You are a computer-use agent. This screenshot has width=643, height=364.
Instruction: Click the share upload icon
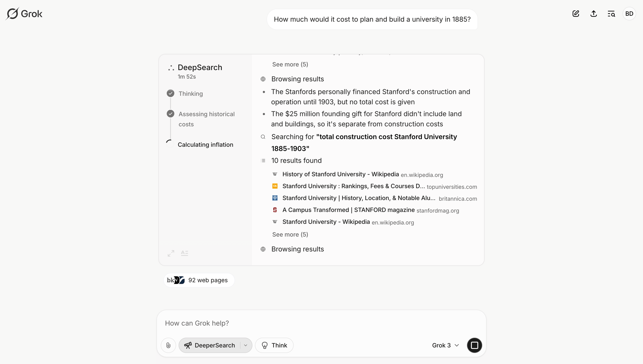593,14
